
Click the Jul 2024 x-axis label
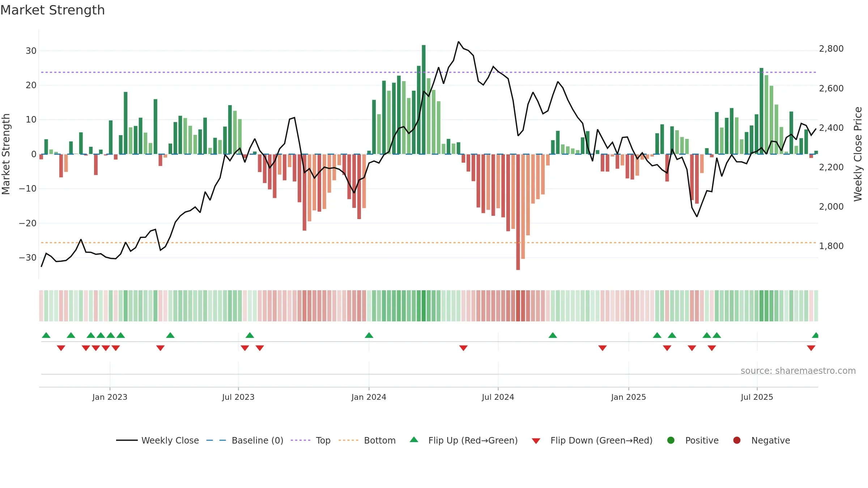point(498,397)
